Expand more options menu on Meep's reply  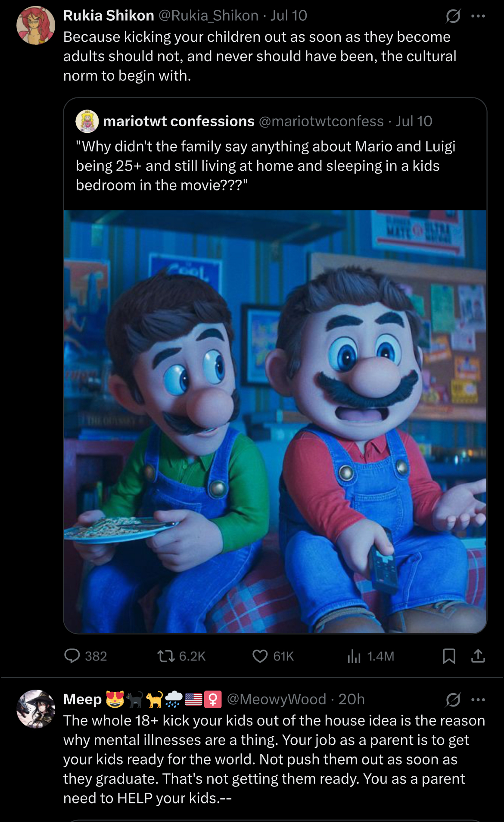click(478, 699)
